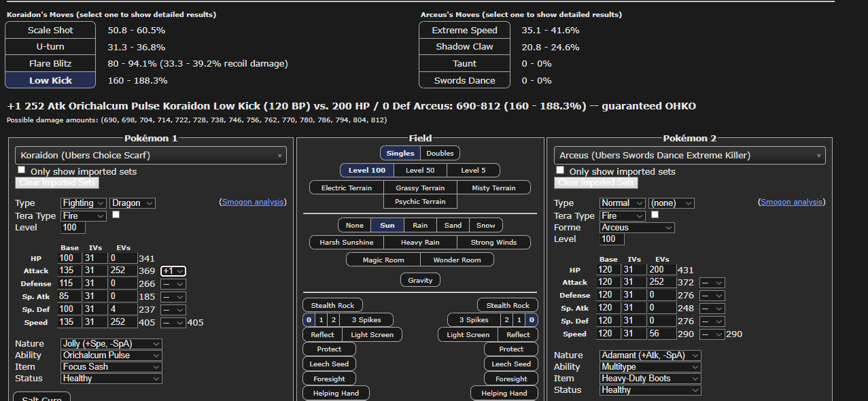Open Pokémon 1 set selector dropdown
This screenshot has width=868, height=401.
coord(151,155)
